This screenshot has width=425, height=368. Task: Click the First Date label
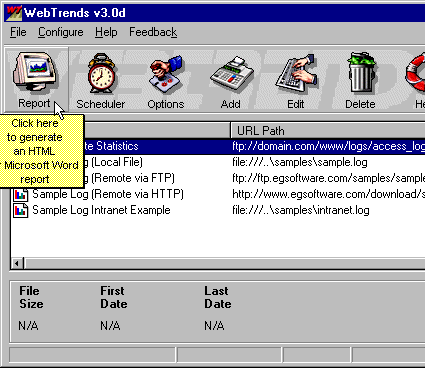(x=114, y=297)
